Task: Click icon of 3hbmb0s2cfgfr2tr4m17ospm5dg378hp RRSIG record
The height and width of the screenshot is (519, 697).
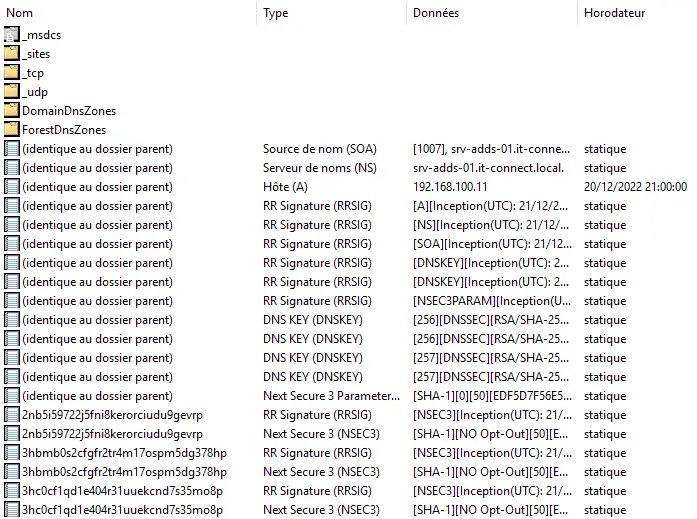Action: 12,453
